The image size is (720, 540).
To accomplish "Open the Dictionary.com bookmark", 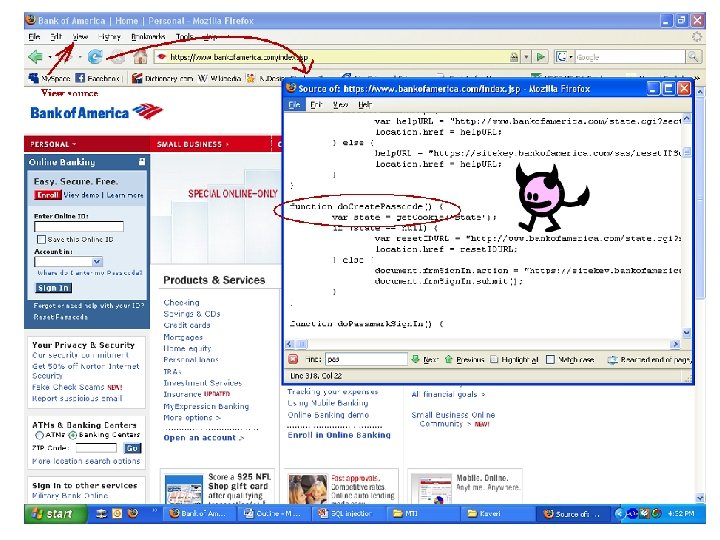I will pos(162,79).
